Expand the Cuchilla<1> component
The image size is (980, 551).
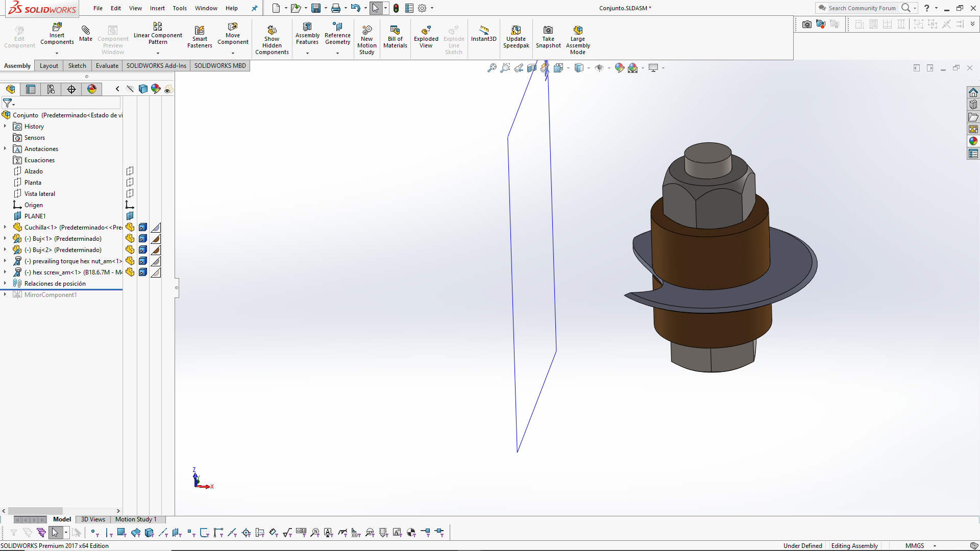(5, 227)
